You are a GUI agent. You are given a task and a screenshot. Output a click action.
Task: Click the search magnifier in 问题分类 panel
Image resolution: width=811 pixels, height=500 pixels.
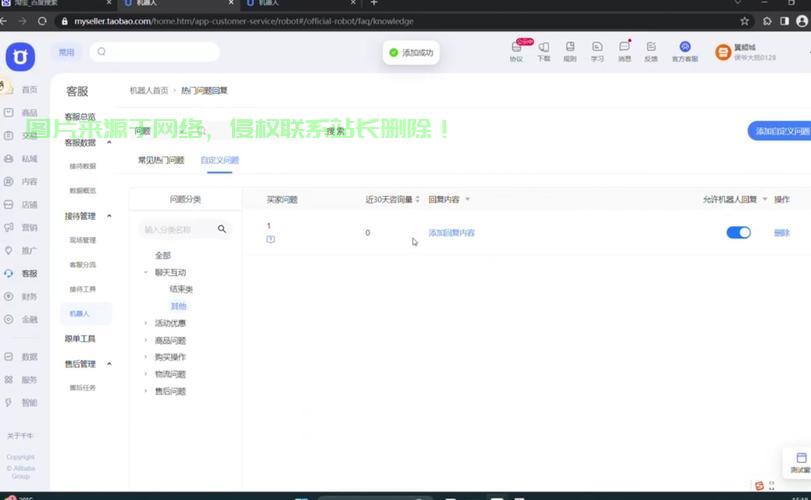[x=222, y=229]
